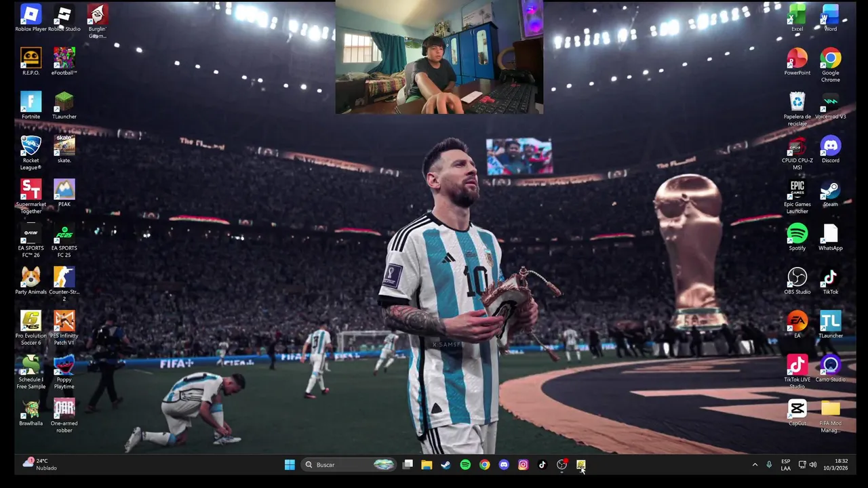The image size is (868, 488).
Task: Open Steam from the taskbar
Action: tap(446, 464)
